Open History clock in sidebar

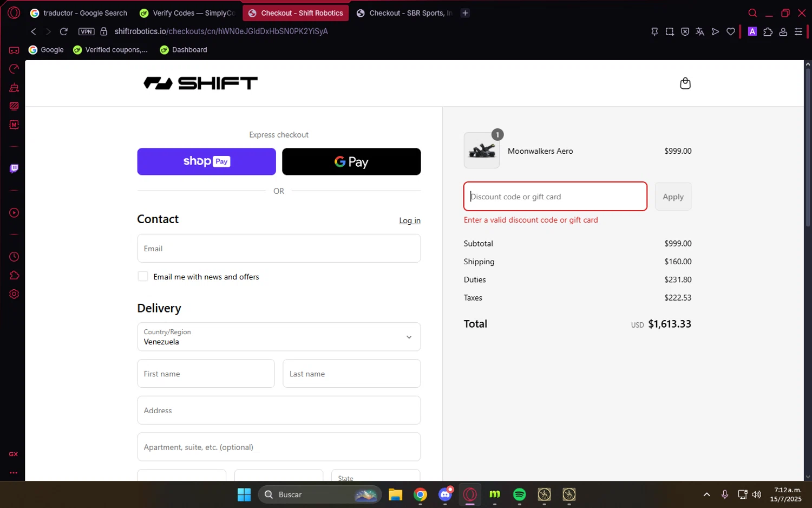14,257
